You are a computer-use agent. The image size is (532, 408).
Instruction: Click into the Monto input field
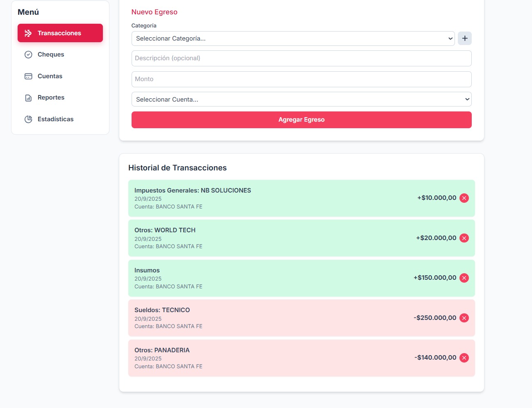coord(301,79)
